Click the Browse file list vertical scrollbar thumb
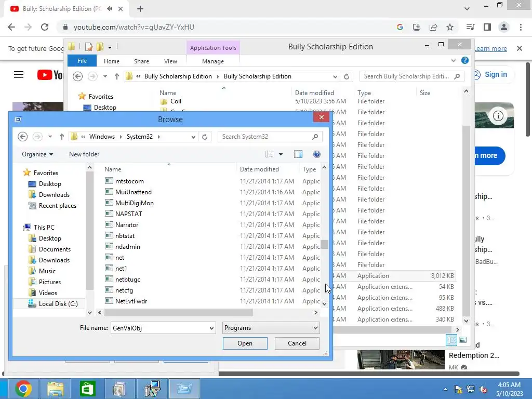Viewport: 532px width, 399px height. point(324,244)
